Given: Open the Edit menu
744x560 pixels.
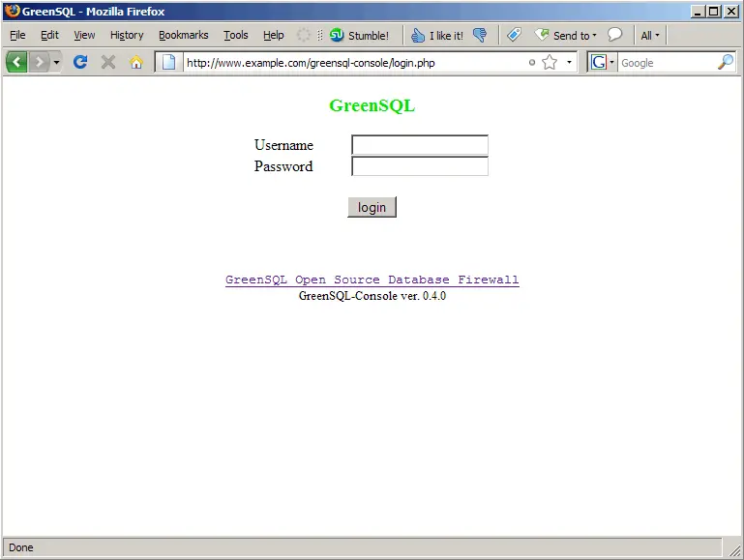Looking at the screenshot, I should 49,35.
